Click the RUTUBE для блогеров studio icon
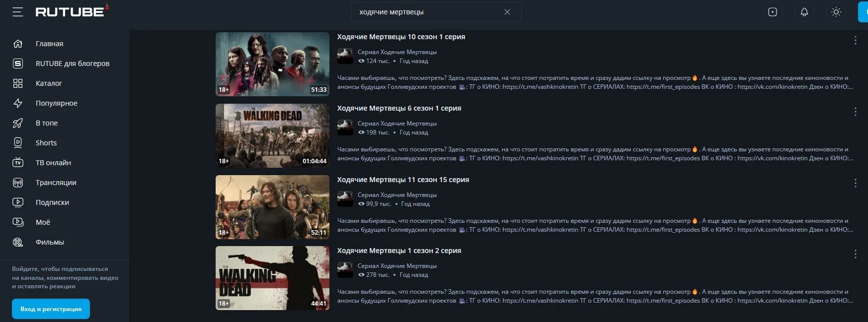Screen dimensions: 868x322 pyautogui.click(x=18, y=64)
